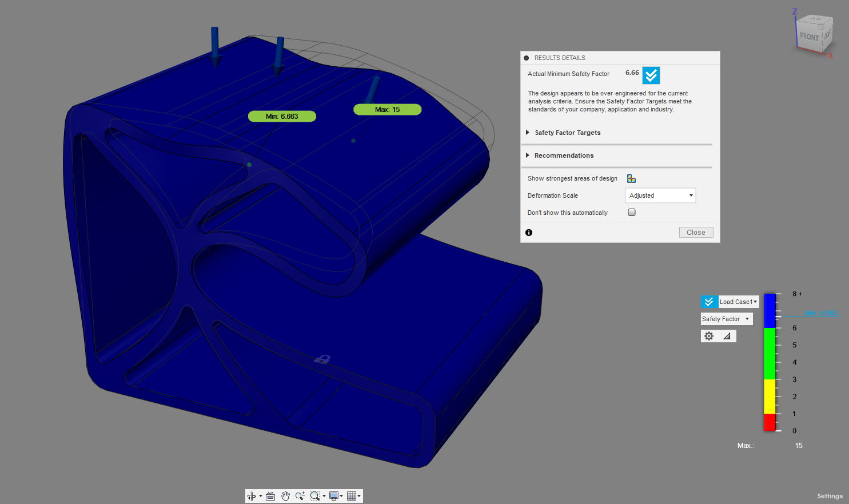This screenshot has width=849, height=504.
Task: Click the Max: 15 probe label on model
Action: click(387, 109)
